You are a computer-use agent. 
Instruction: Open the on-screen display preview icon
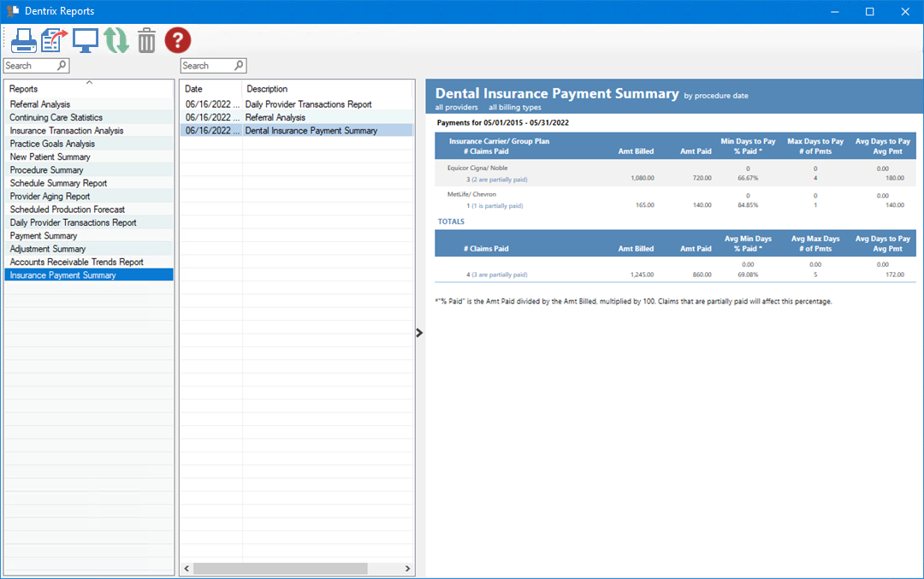pyautogui.click(x=85, y=39)
